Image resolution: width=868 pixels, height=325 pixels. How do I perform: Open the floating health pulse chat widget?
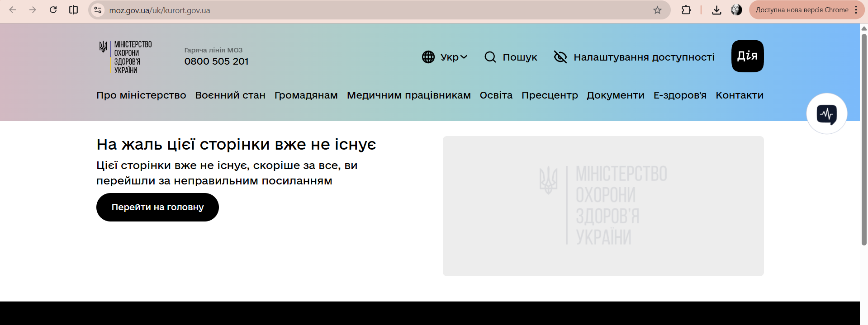coord(826,114)
